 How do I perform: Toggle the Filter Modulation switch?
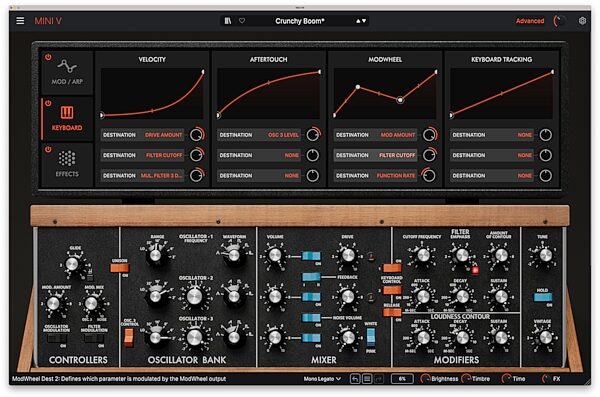point(94,338)
